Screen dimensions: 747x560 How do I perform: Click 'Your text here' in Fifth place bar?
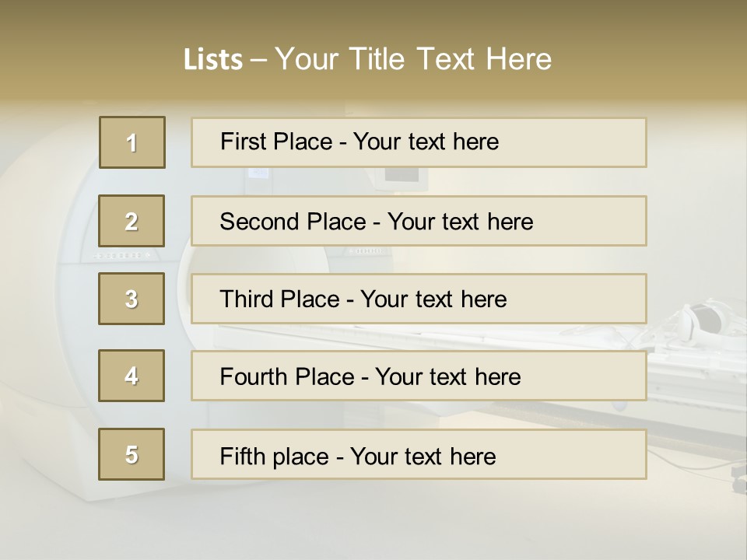pyautogui.click(x=423, y=456)
